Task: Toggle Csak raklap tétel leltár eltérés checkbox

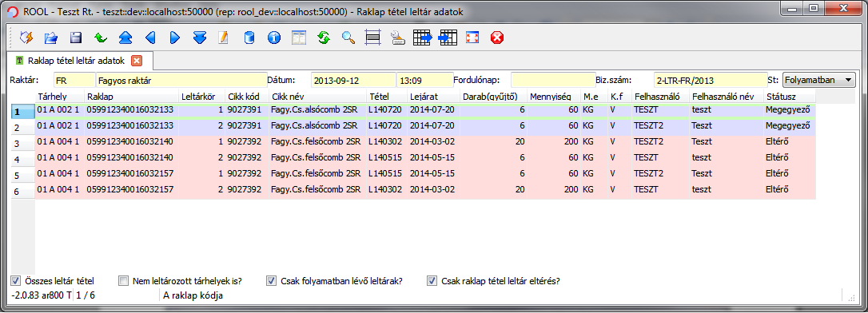Action: (x=432, y=279)
